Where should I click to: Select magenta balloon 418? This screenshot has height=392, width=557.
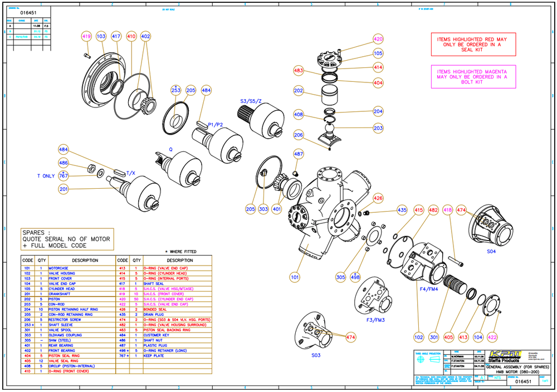448,210
